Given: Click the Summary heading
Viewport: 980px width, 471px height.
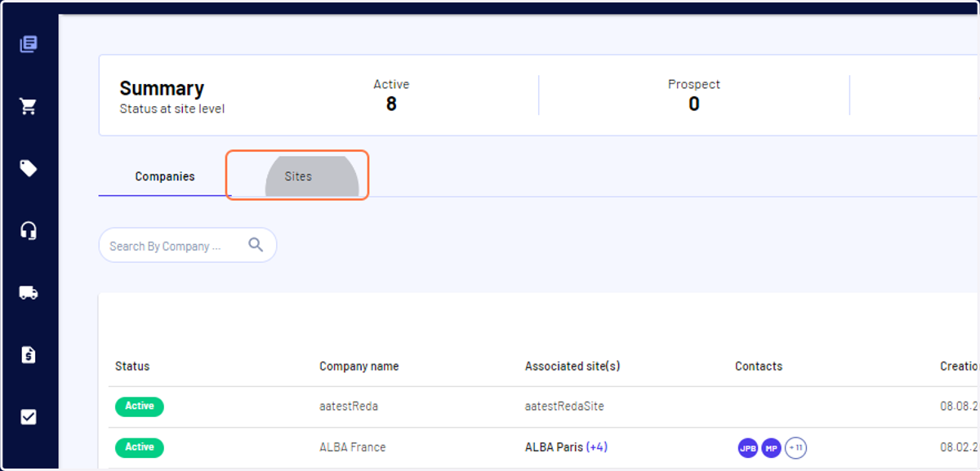Looking at the screenshot, I should 162,88.
